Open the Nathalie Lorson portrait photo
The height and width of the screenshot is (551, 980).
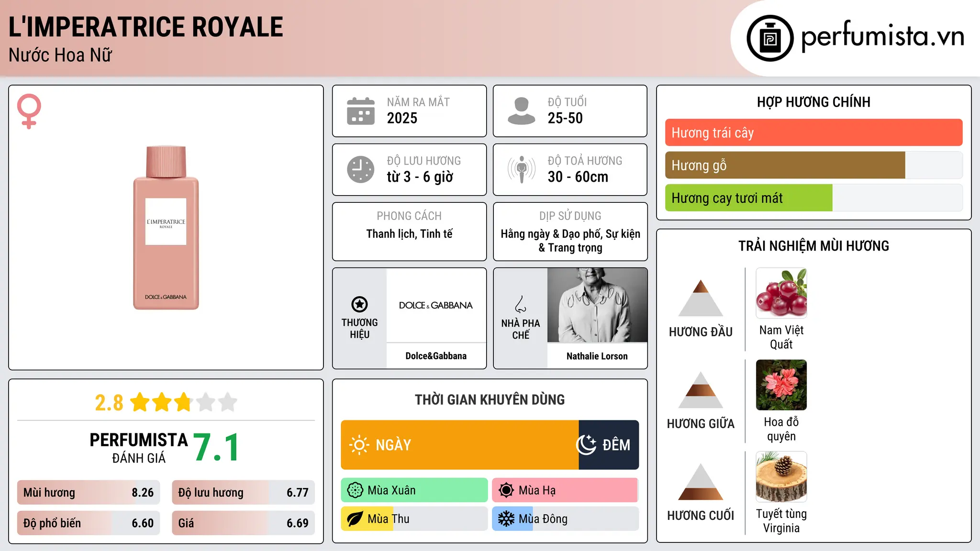[597, 305]
